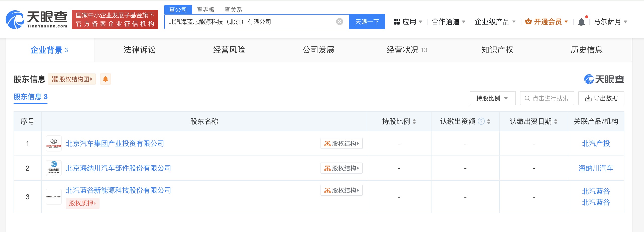Image resolution: width=644 pixels, height=232 pixels.
Task: Click the orange shareholder alert bell
Action: (105, 79)
